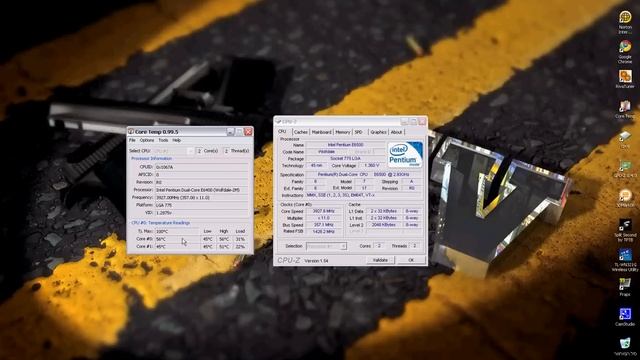Click the Threads count field in CPU-Z
Viewport: 640px width, 360px height.
click(x=415, y=246)
